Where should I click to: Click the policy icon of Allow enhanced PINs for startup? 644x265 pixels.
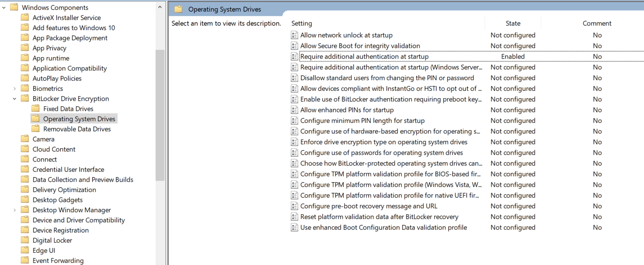click(x=294, y=110)
